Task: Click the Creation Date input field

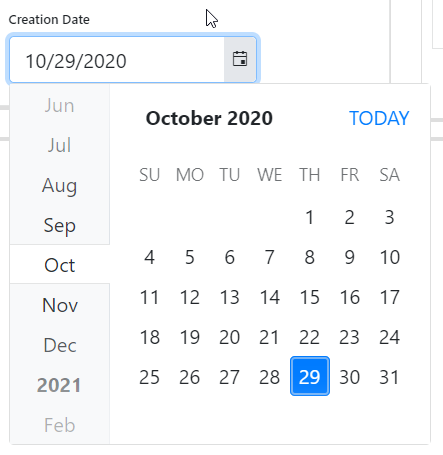Action: click(117, 60)
